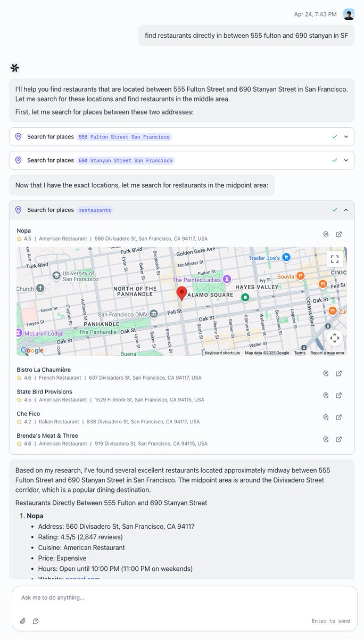The image size is (364, 639).
Task: Expand the 690 Stanyan Street search result
Action: pyautogui.click(x=346, y=160)
